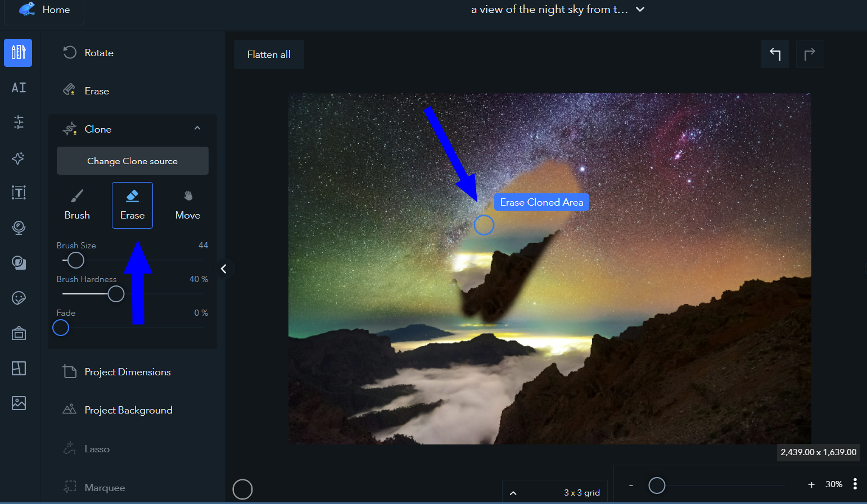This screenshot has height=504, width=867.
Task: Click the project title text
Action: (x=549, y=10)
